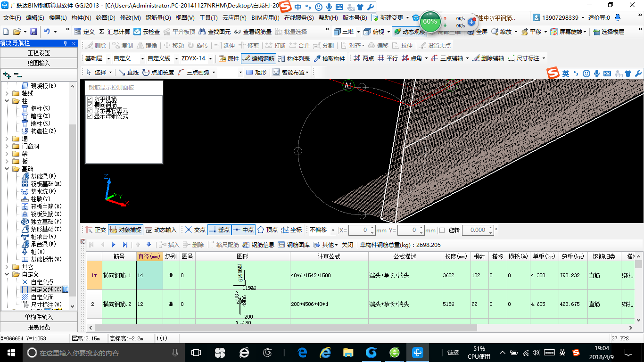Select 屏幕旋转 screen rotate tool

(567, 32)
